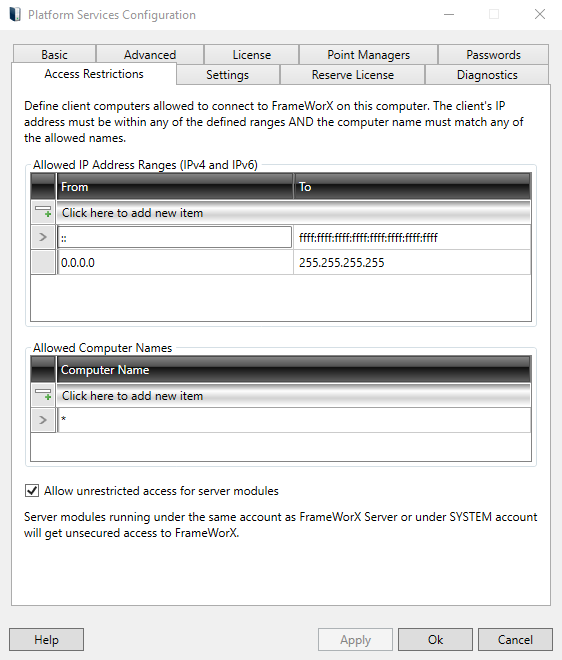562x660 pixels.
Task: Open the Passwords tab
Action: pos(493,54)
